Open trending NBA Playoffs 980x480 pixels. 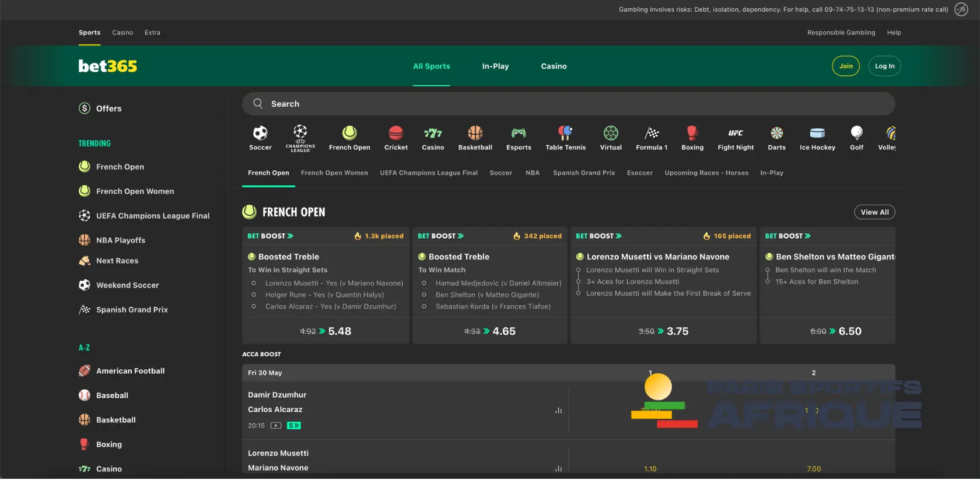click(x=112, y=240)
